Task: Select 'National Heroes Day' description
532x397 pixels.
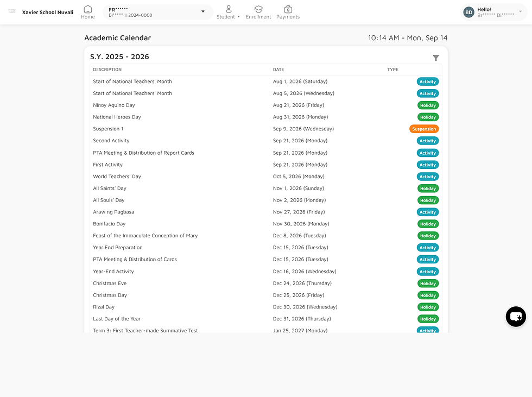Action: point(117,117)
